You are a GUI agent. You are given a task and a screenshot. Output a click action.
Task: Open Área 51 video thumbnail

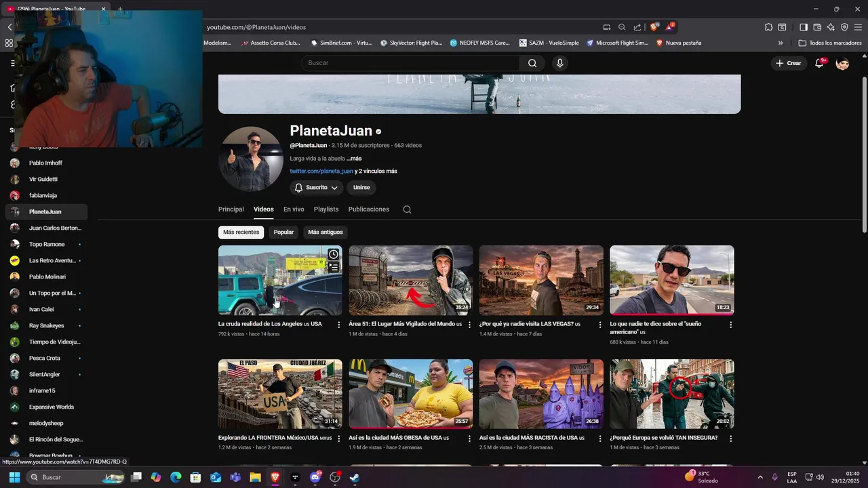coord(411,281)
